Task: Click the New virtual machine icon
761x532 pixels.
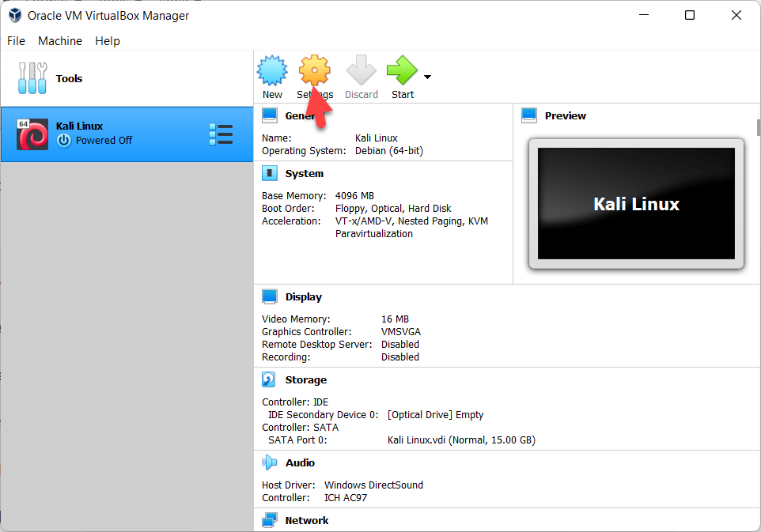Action: coord(272,71)
